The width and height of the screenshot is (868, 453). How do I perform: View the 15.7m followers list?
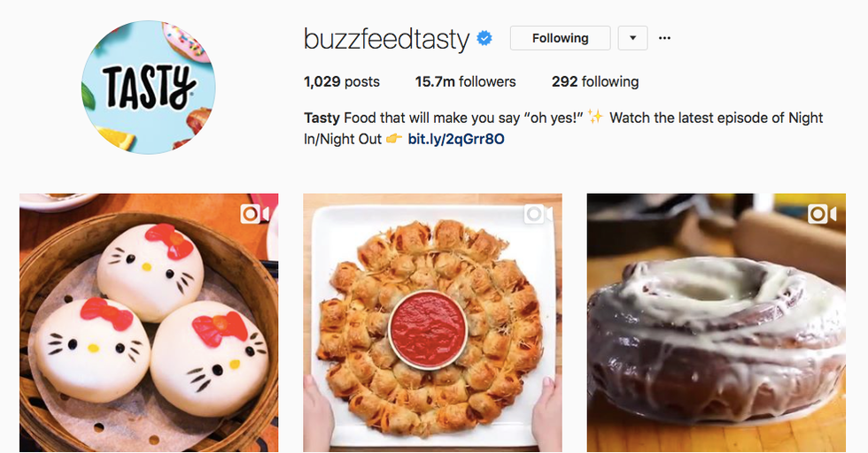(x=466, y=82)
